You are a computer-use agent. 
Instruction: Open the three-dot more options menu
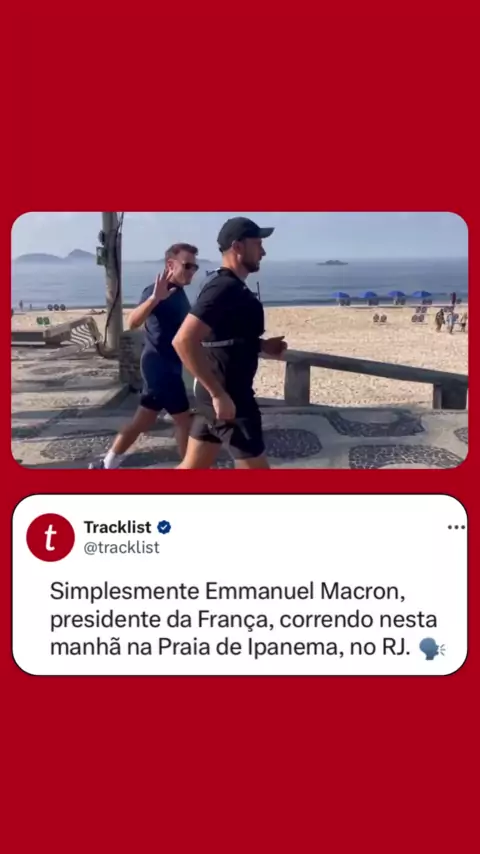(x=456, y=527)
